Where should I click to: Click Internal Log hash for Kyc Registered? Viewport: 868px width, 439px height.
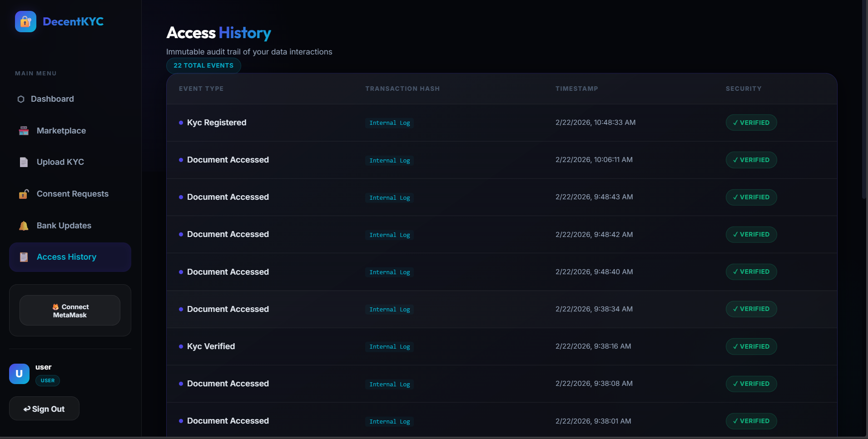389,123
